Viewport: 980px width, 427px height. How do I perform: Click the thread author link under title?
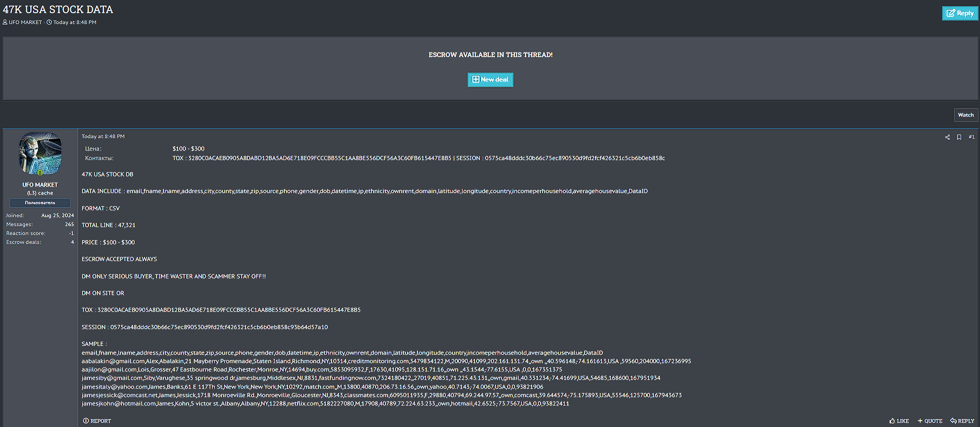point(25,23)
